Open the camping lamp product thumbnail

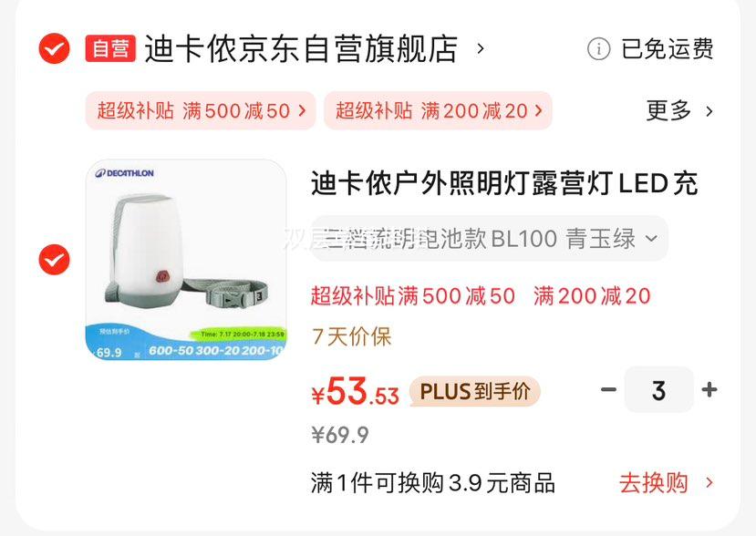coord(186,259)
